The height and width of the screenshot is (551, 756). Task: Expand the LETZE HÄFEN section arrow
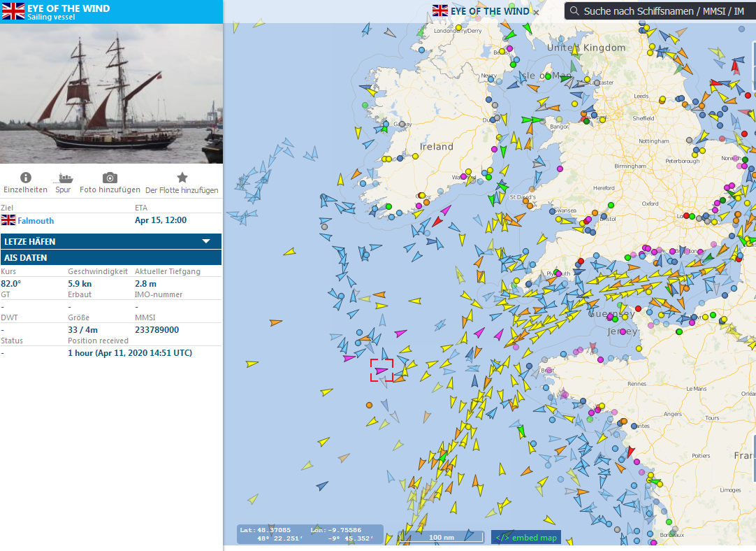[206, 241]
